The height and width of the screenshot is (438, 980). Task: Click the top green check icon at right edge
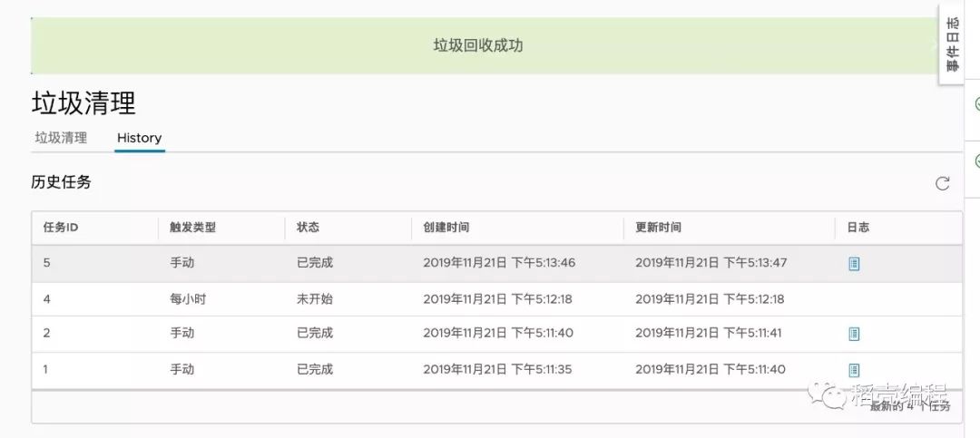coord(977,104)
